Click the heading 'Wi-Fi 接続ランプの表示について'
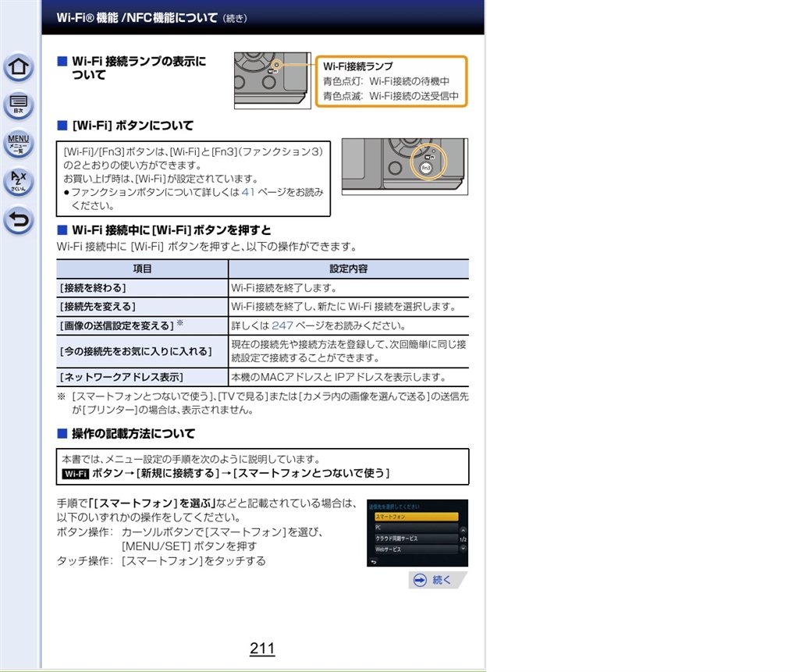799x672 pixels. pos(139,68)
